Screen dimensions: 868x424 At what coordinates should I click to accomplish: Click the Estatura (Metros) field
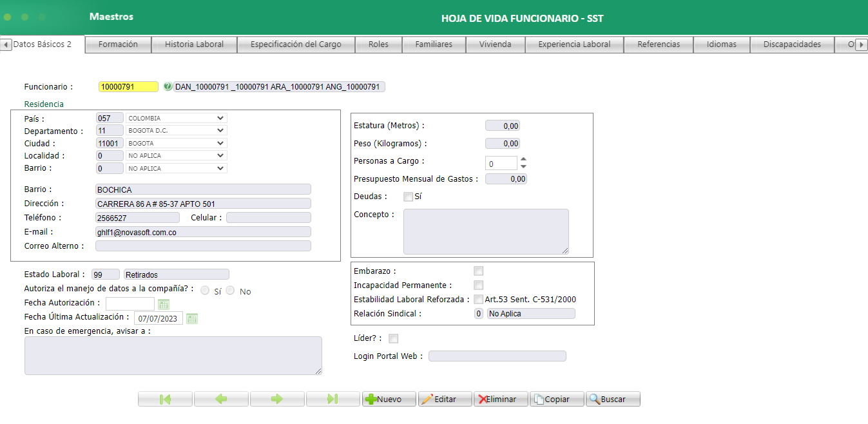[503, 126]
